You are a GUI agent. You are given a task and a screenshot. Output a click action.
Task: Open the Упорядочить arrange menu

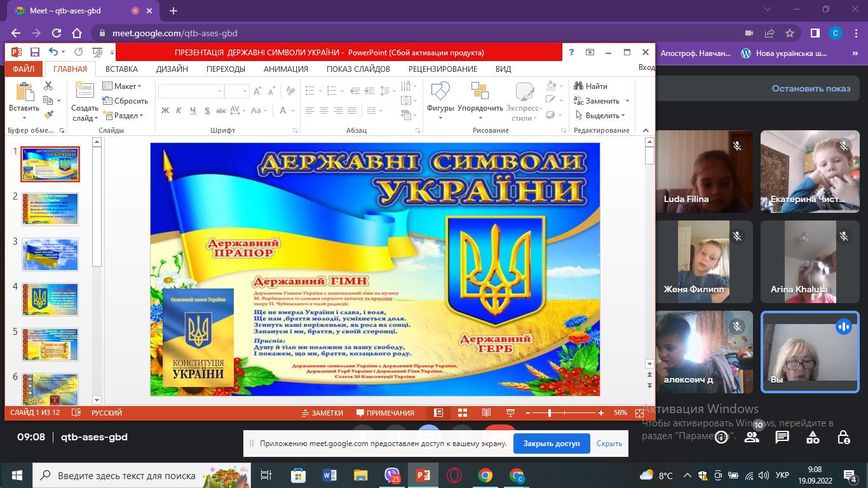point(480,102)
